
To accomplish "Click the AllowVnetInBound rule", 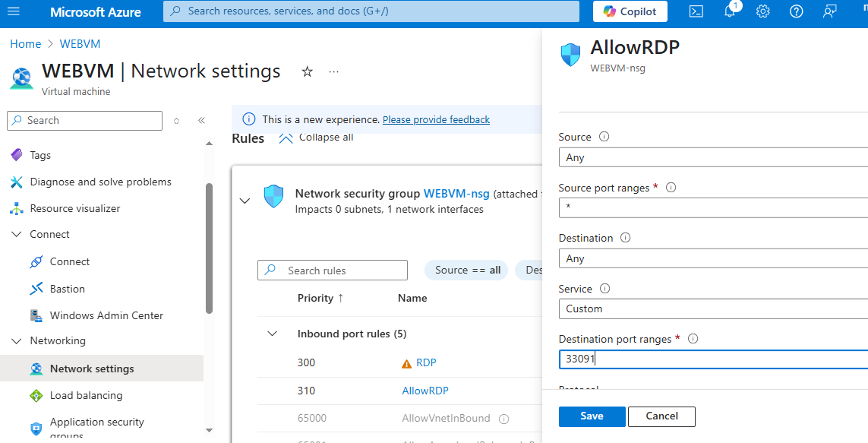I will pos(447,419).
